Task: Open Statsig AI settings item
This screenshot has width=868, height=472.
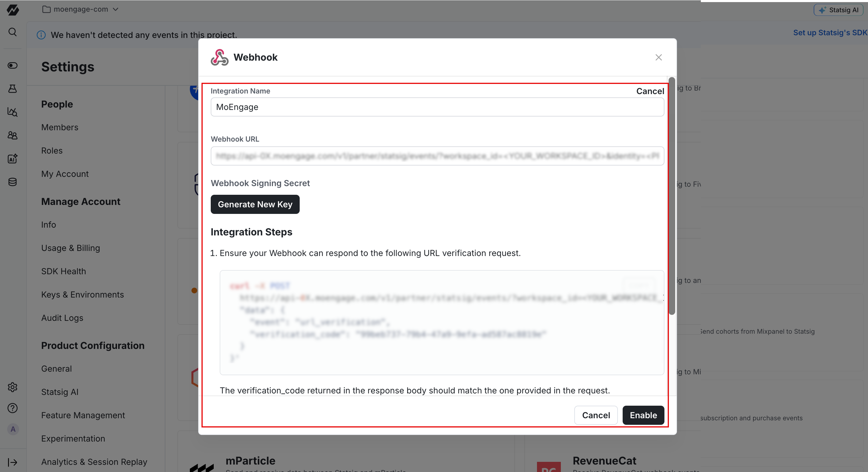Action: point(60,392)
